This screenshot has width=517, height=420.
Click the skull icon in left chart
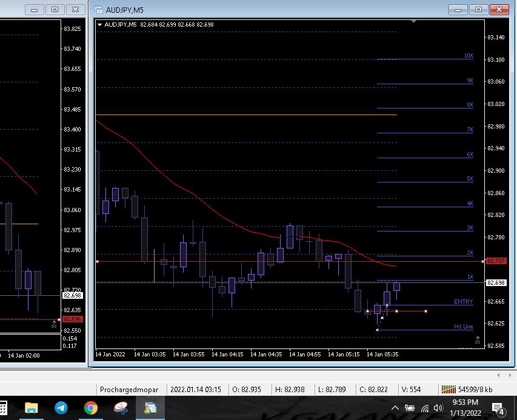(x=54, y=325)
